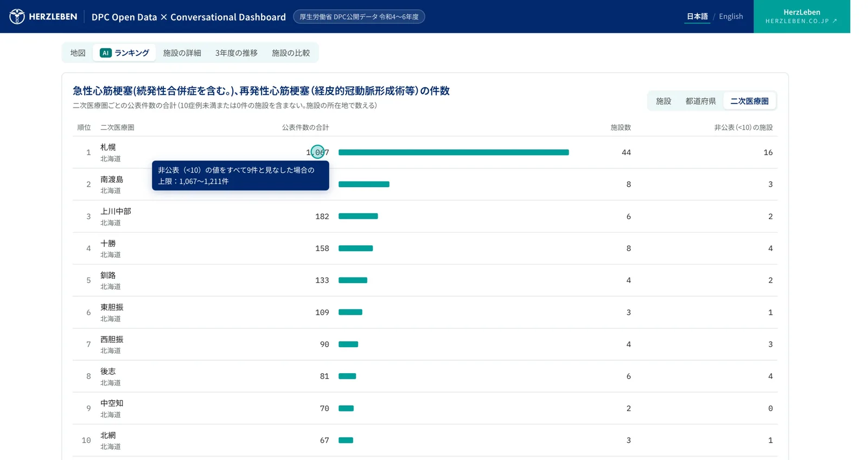Click the 非公表(<10)の施設 column header
Viewport: 868px width, 460px height.
743,127
